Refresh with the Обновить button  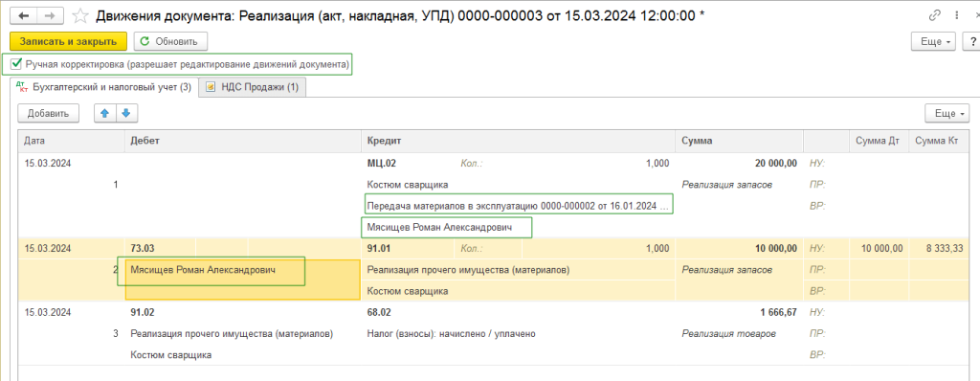170,42
